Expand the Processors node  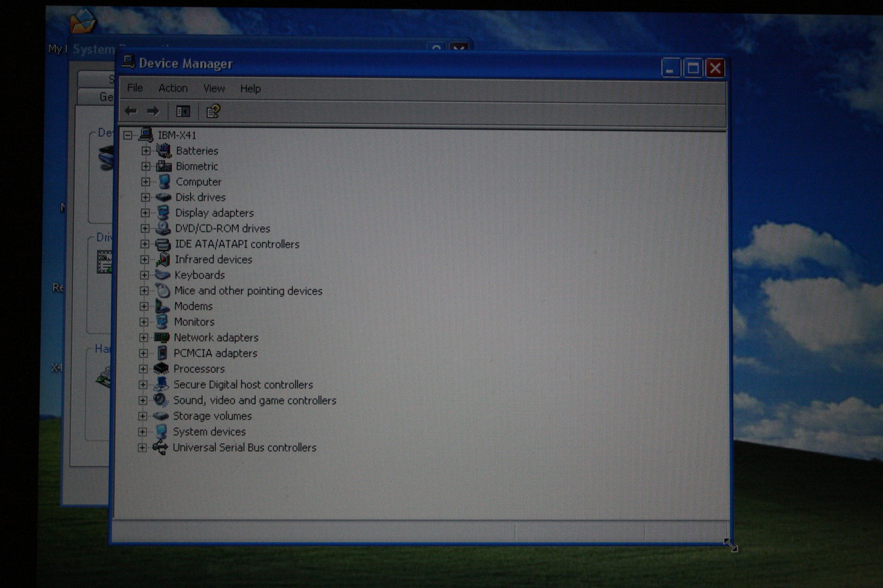pyautogui.click(x=143, y=369)
